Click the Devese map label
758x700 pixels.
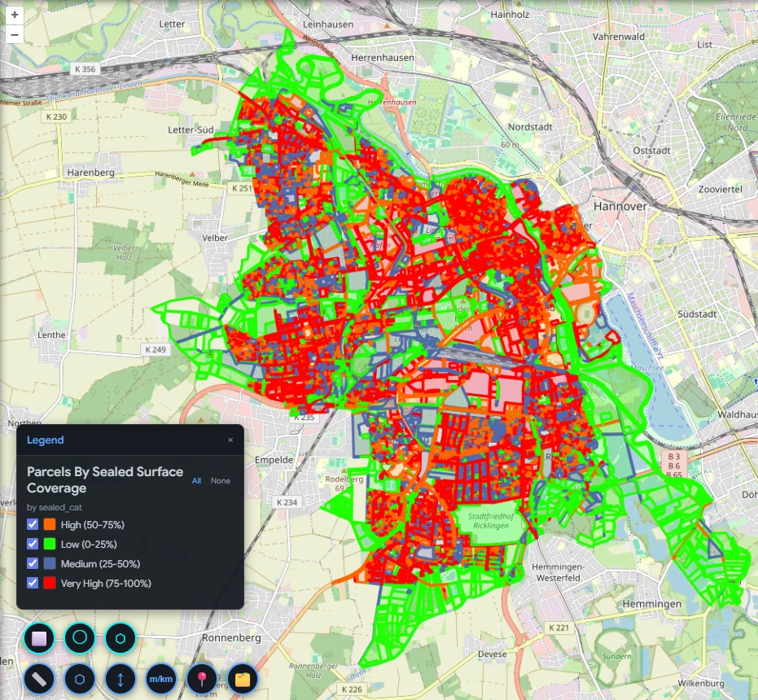tap(493, 654)
